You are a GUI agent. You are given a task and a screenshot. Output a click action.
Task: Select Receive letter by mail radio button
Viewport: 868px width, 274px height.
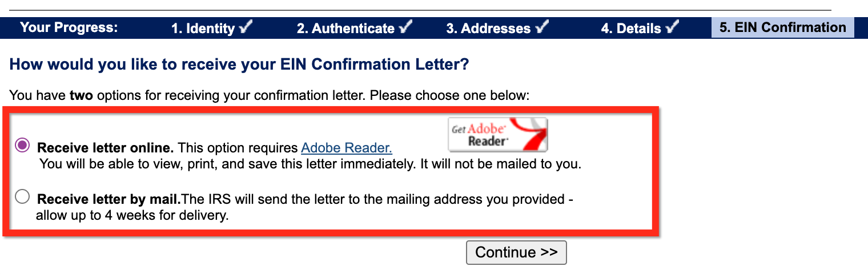(x=22, y=197)
